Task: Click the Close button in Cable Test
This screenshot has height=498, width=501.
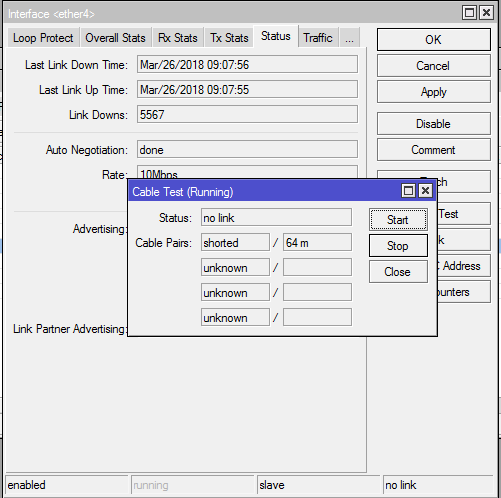Action: coord(398,272)
